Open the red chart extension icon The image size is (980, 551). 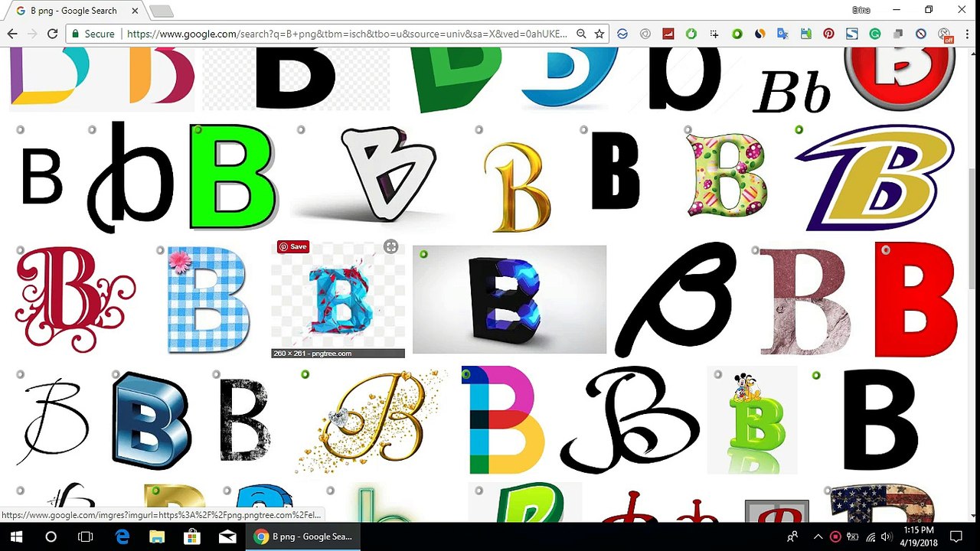(x=668, y=34)
